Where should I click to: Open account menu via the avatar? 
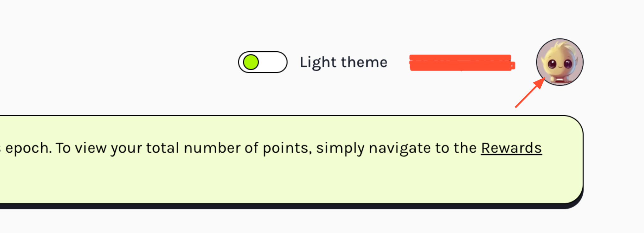[560, 62]
